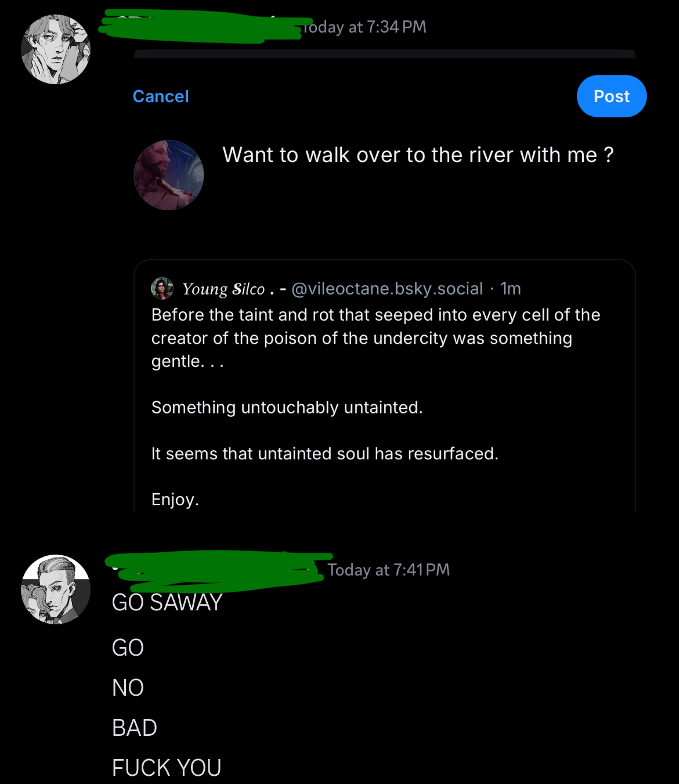Viewport: 679px width, 784px height.
Task: Select the "GO SAWAY" message
Action: 167,603
